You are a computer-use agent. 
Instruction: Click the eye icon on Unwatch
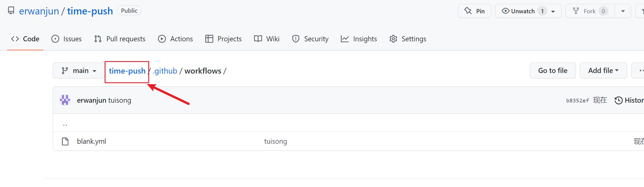(x=505, y=11)
